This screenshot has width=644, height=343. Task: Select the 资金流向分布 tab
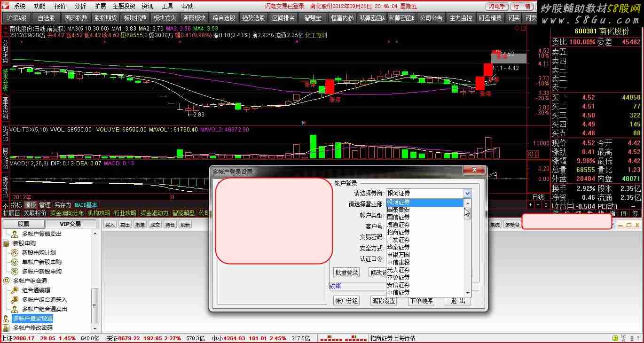pyautogui.click(x=67, y=213)
